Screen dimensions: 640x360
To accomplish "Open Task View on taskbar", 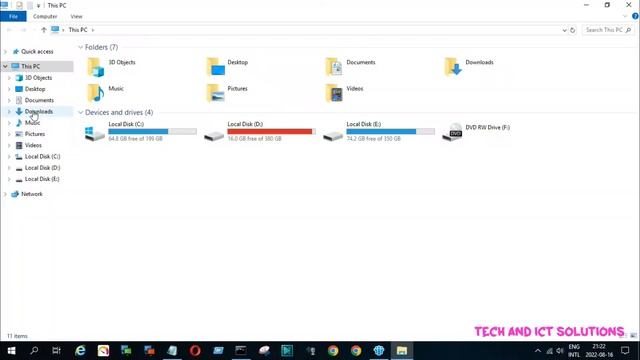I will pyautogui.click(x=56, y=351).
